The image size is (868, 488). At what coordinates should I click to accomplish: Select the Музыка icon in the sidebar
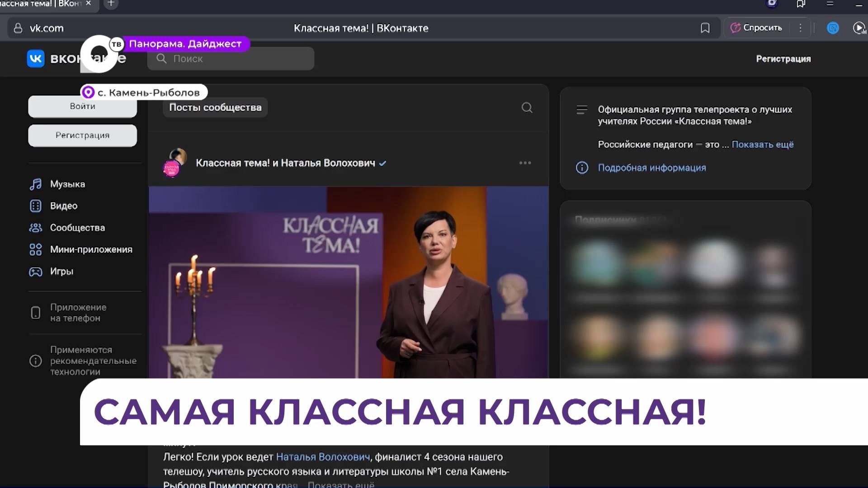[x=36, y=184]
